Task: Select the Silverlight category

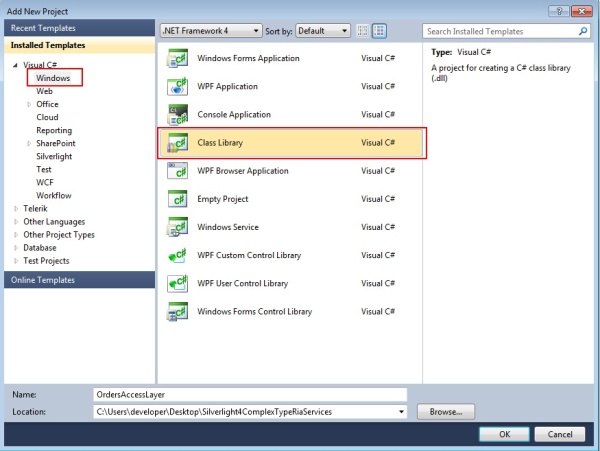Action: click(54, 156)
